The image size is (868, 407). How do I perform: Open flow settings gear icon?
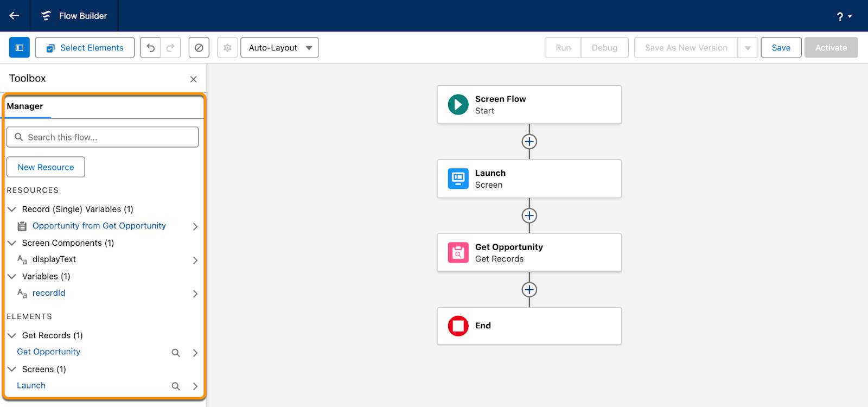pos(227,48)
